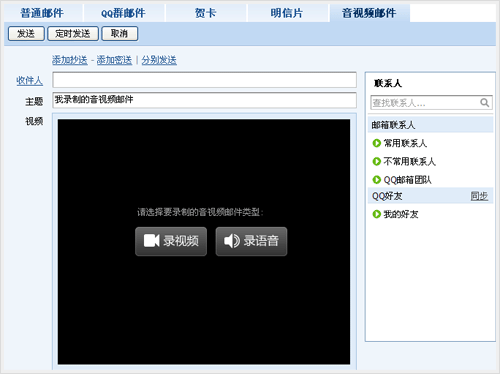This screenshot has height=374, width=500.
Task: Select the 邮箱联系人 header
Action: pos(430,125)
